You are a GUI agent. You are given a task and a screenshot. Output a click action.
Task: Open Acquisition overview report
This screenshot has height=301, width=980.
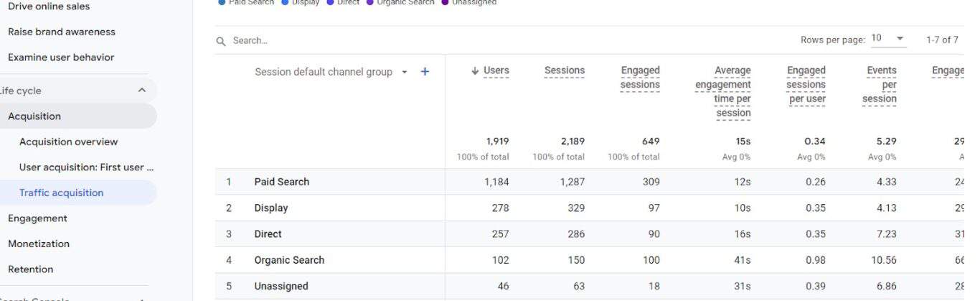tap(69, 142)
